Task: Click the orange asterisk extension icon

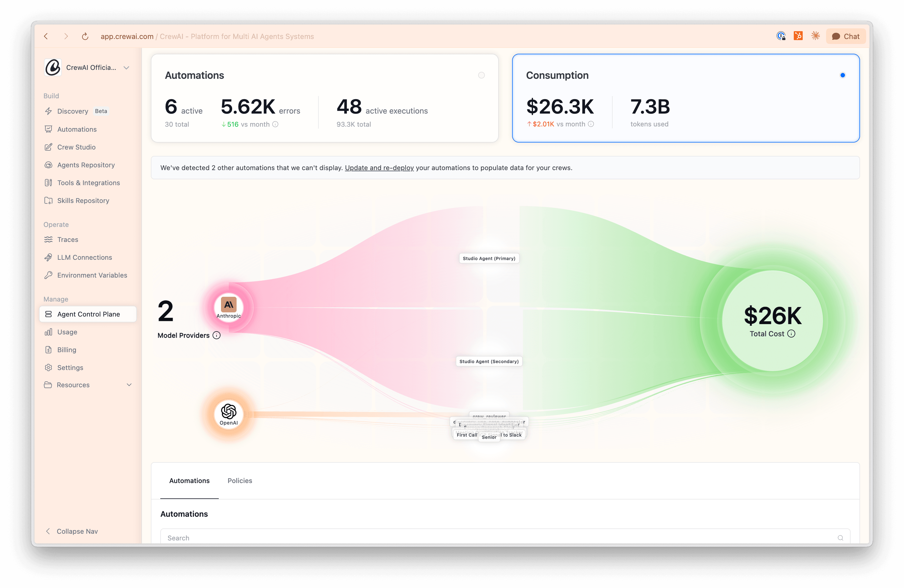Action: coord(815,36)
